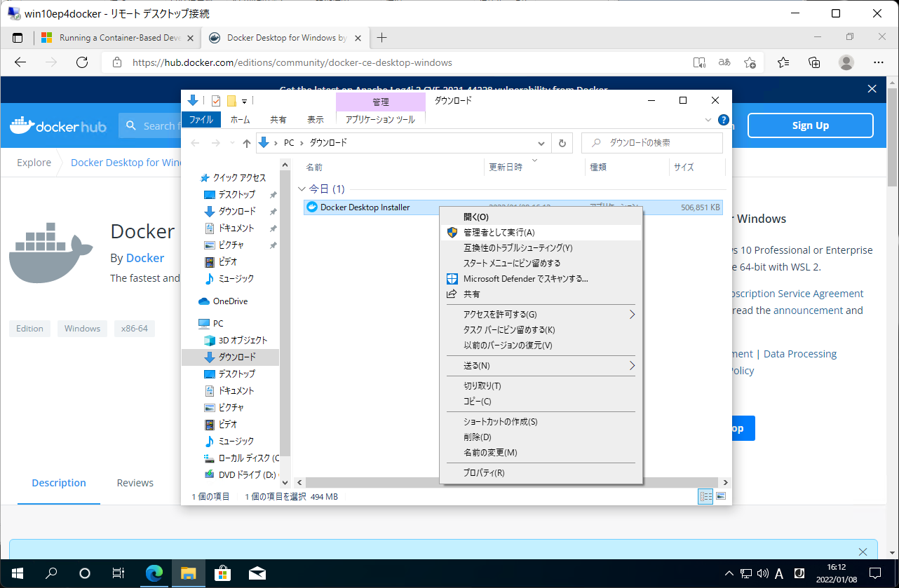
Task: Click the Sign Up button
Action: [x=810, y=125]
